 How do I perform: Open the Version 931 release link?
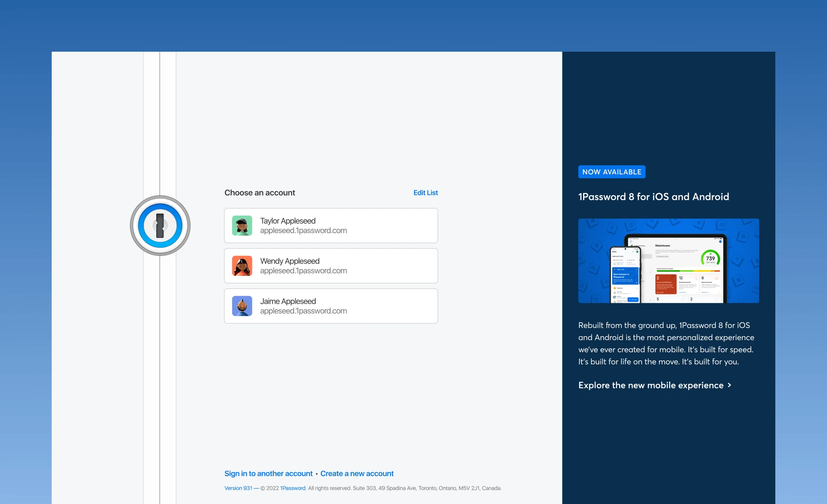238,488
